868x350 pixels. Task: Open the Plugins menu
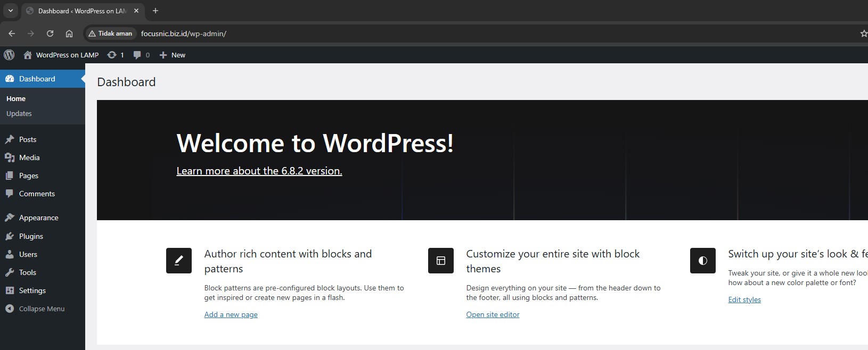pyautogui.click(x=31, y=236)
